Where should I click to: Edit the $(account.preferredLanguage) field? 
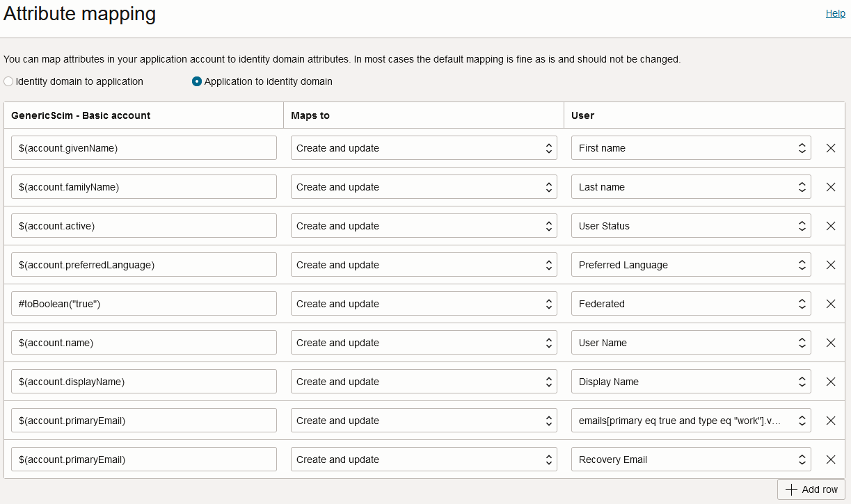coord(144,265)
